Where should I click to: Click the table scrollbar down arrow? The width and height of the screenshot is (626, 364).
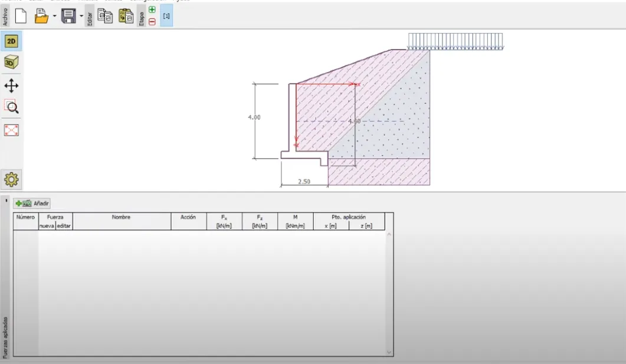click(388, 352)
